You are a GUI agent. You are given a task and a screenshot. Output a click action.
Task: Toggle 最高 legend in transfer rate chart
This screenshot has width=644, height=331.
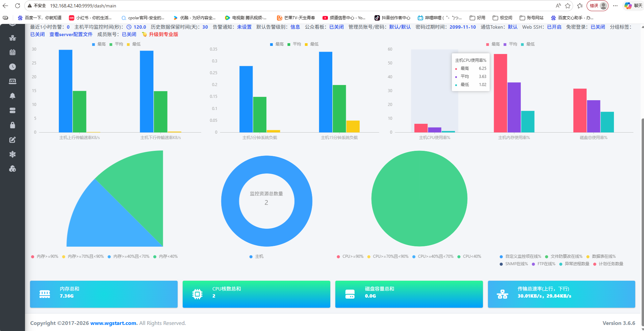[99, 44]
